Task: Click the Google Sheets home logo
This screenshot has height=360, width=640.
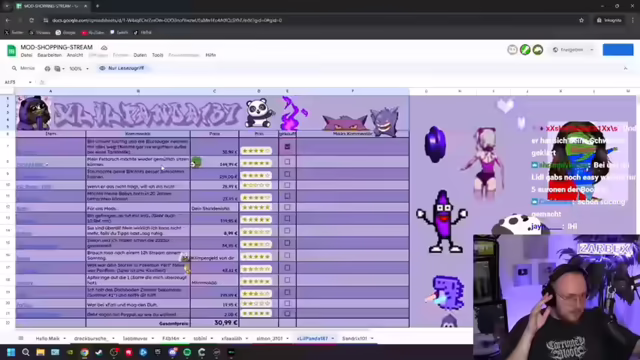Action: point(11,51)
